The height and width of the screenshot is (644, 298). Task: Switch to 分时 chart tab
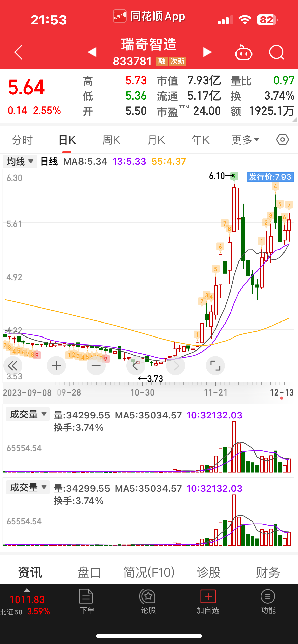22,140
